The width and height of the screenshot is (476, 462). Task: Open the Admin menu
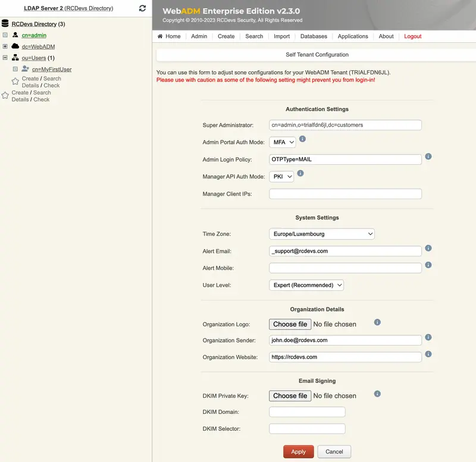pyautogui.click(x=199, y=36)
